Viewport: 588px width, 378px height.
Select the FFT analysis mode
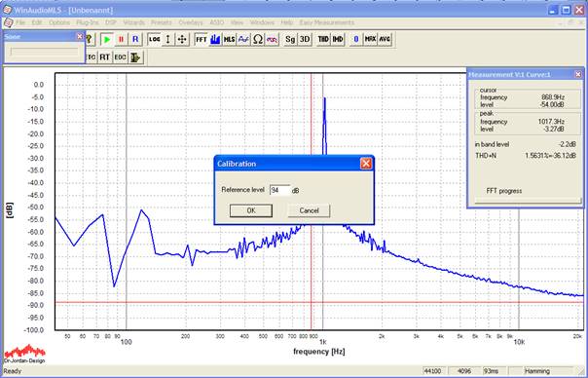201,39
